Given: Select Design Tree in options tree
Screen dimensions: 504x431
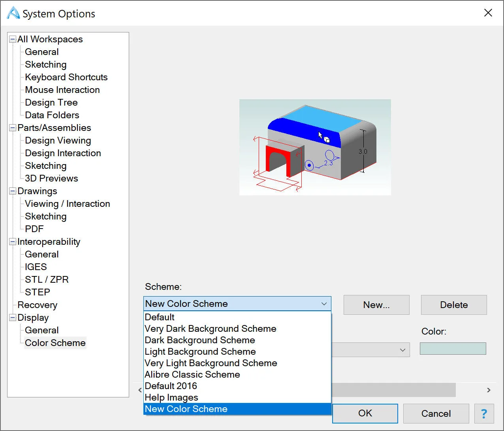Looking at the screenshot, I should (x=51, y=102).
